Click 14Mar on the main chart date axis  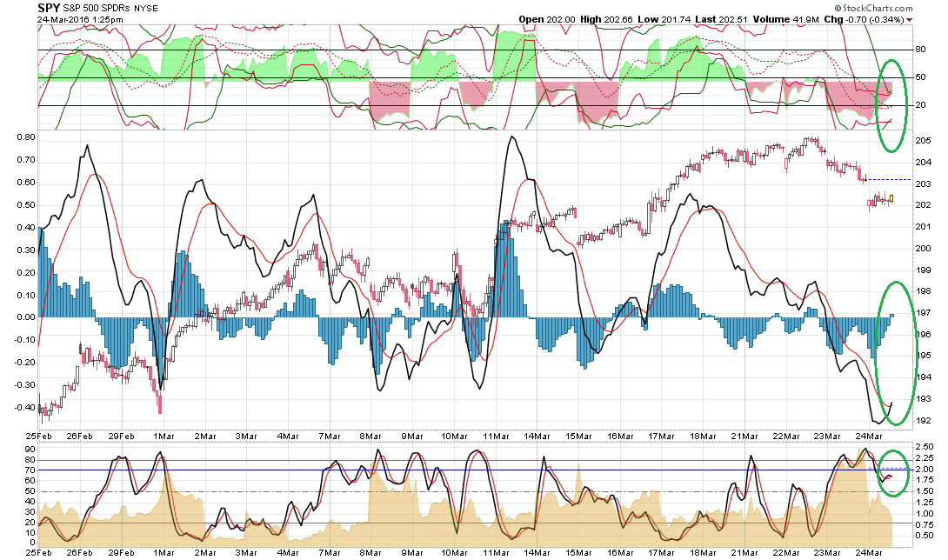(537, 436)
